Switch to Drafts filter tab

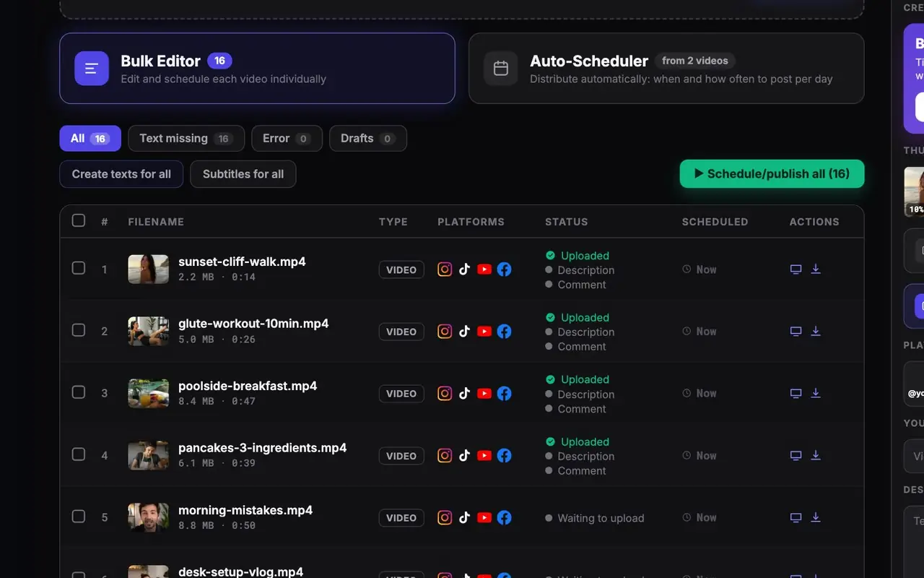click(x=368, y=138)
